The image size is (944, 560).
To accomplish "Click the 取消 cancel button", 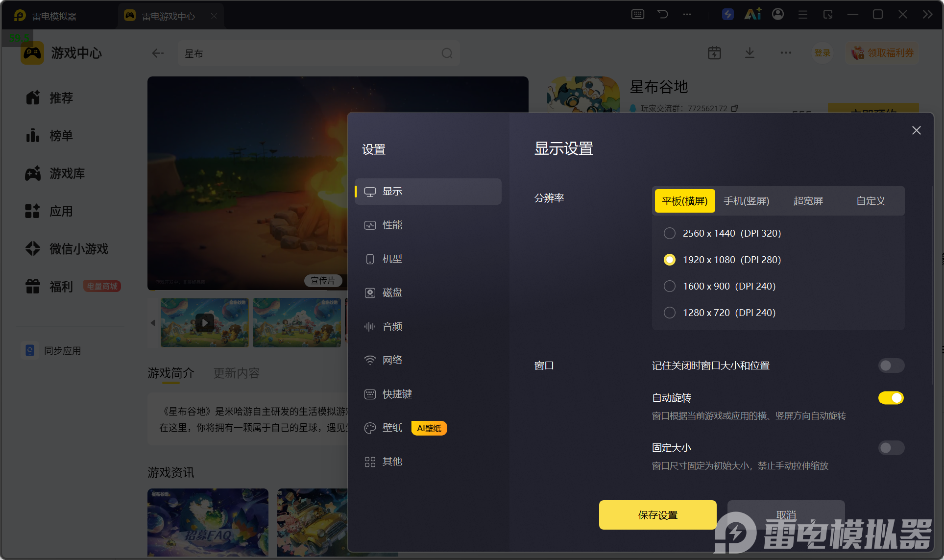I will 786,515.
